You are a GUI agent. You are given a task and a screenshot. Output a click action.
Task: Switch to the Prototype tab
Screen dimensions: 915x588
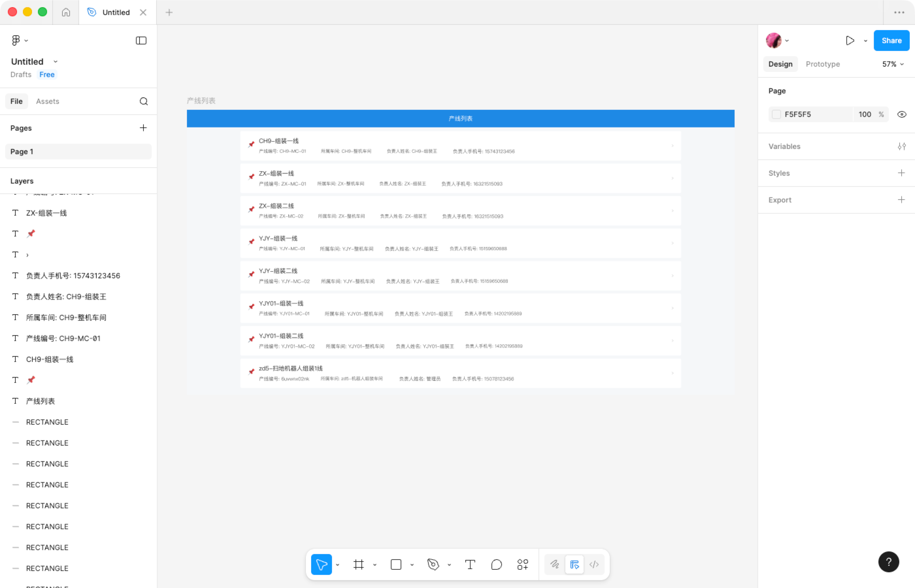pyautogui.click(x=823, y=64)
